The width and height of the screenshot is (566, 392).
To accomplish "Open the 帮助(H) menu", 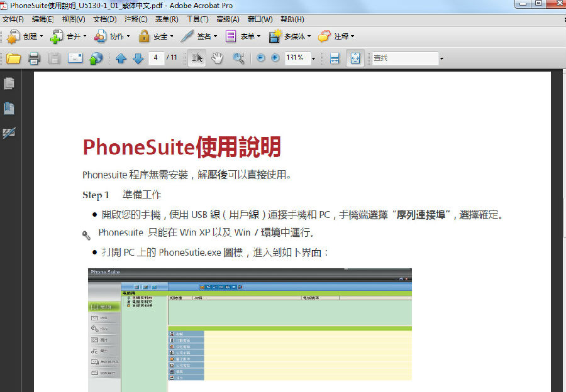I will [292, 19].
